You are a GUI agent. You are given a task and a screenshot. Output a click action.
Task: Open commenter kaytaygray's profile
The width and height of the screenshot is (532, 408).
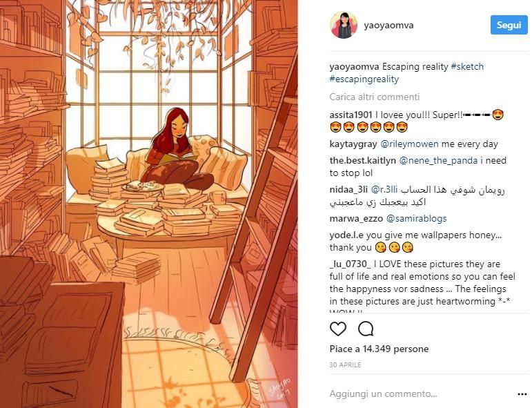point(353,144)
